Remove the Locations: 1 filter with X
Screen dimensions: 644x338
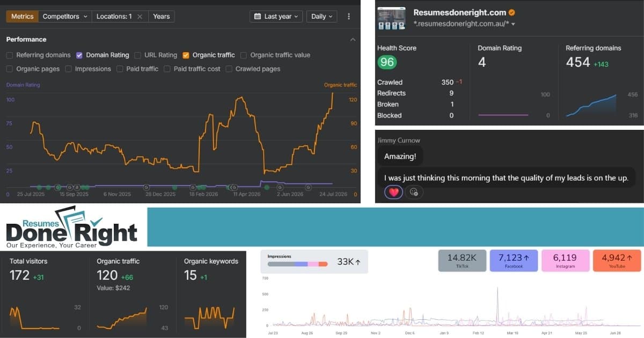point(140,16)
